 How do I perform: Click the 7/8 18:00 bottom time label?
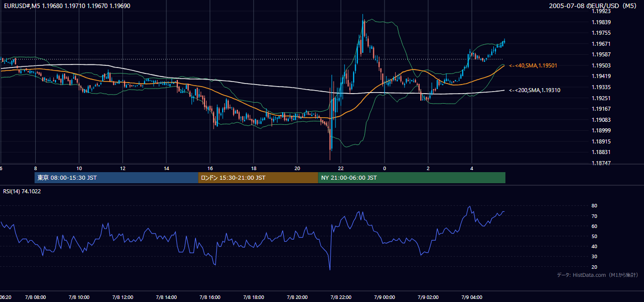(x=254, y=297)
